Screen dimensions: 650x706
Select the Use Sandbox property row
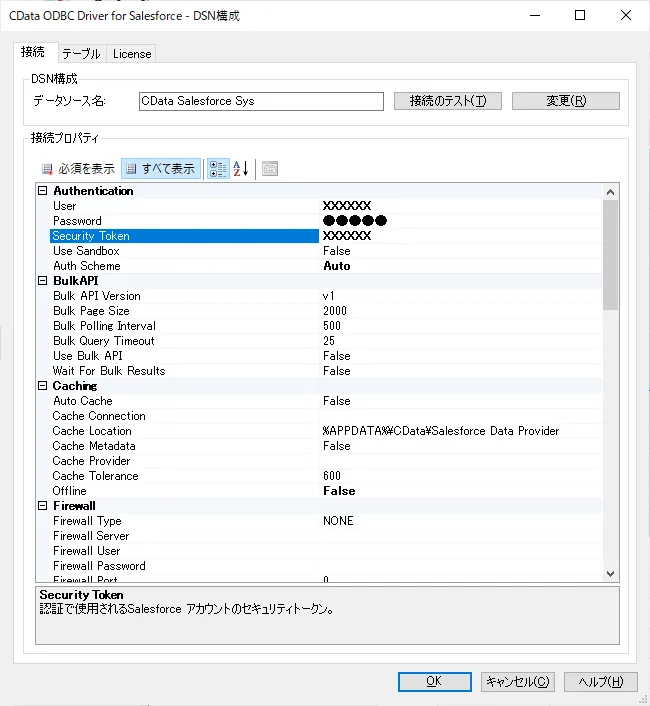[x=86, y=251]
